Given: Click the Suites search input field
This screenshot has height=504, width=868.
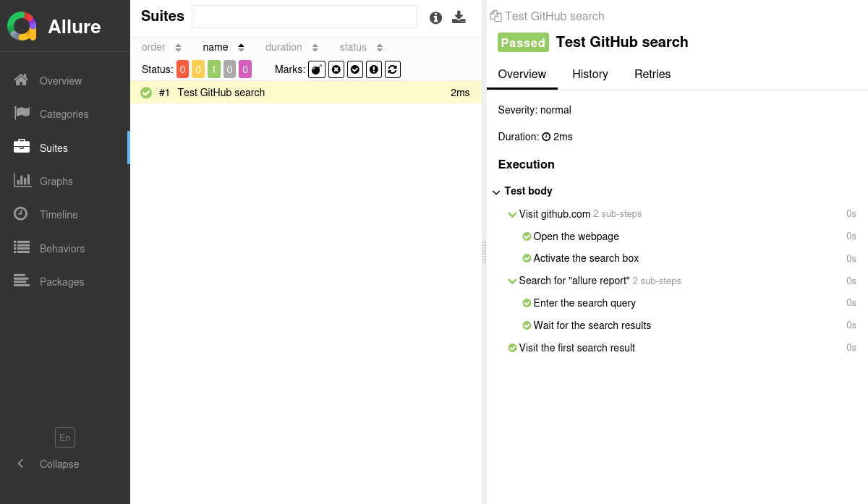Looking at the screenshot, I should 304,17.
